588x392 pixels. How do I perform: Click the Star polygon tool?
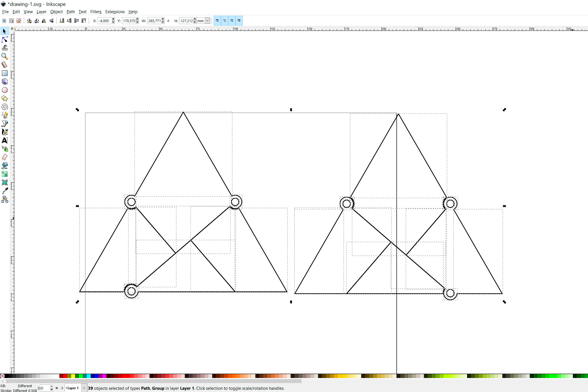(x=4, y=98)
